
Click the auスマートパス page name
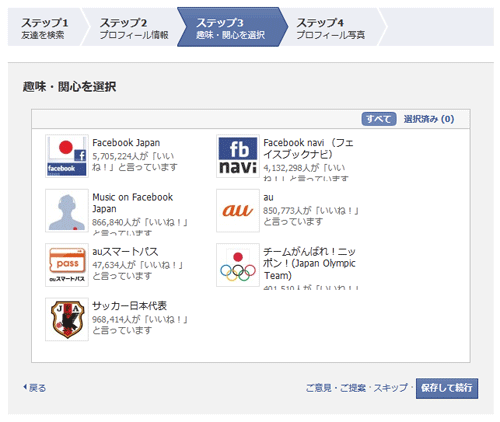tap(125, 251)
